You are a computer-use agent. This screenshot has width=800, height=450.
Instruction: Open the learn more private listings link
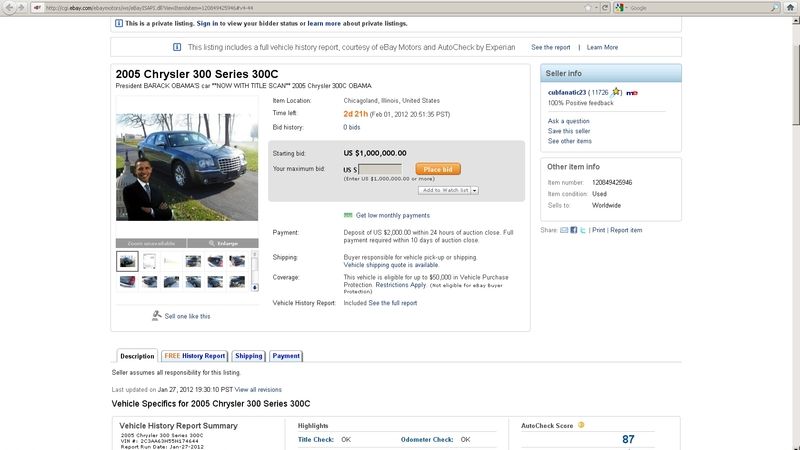pos(324,23)
